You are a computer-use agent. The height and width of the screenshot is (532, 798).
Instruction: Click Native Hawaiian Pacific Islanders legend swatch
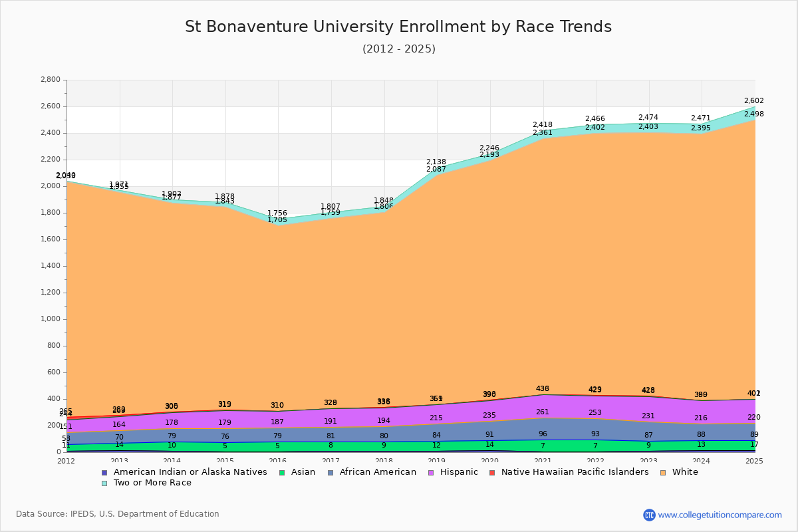[492, 472]
